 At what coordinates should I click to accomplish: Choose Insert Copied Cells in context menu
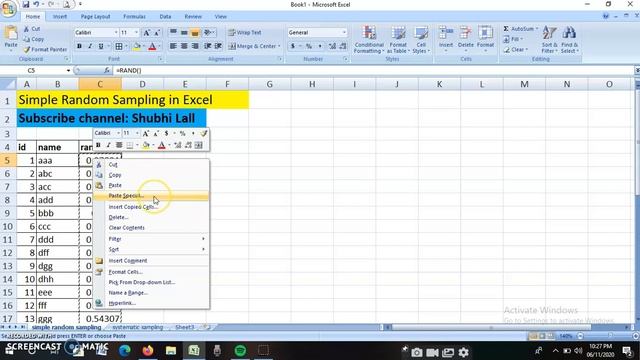(151, 207)
